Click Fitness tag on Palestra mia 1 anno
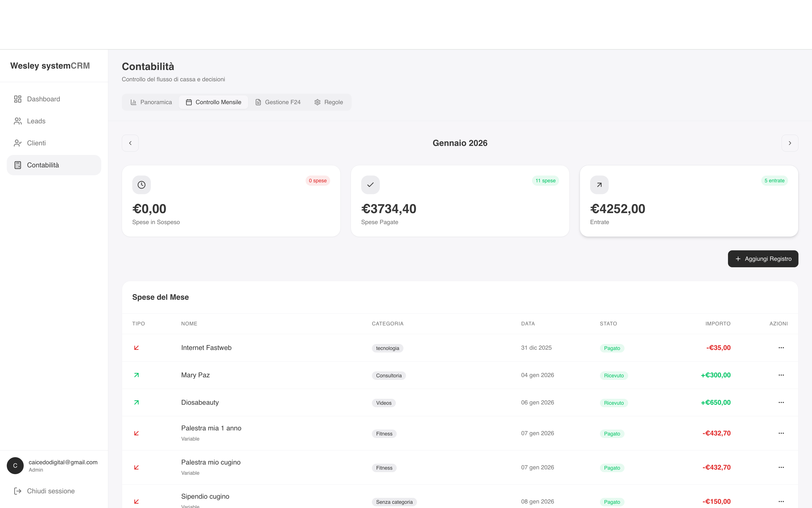The width and height of the screenshot is (812, 508). click(x=384, y=433)
